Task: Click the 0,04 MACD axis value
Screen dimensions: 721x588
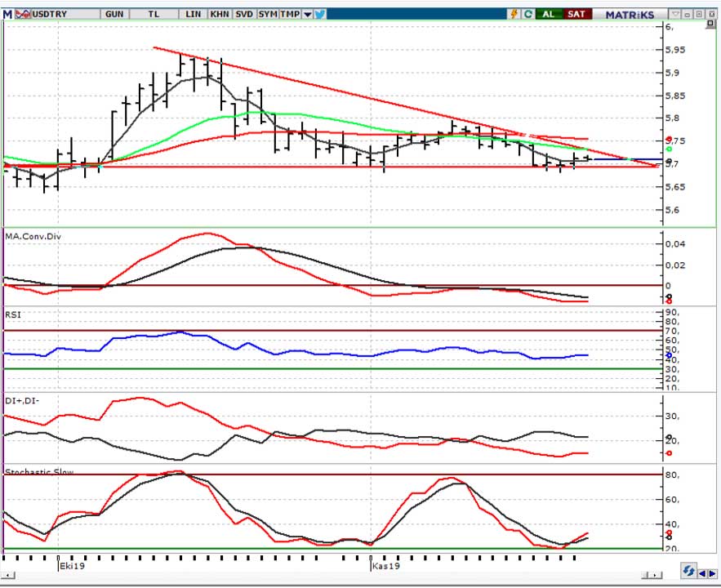Action: tap(675, 243)
